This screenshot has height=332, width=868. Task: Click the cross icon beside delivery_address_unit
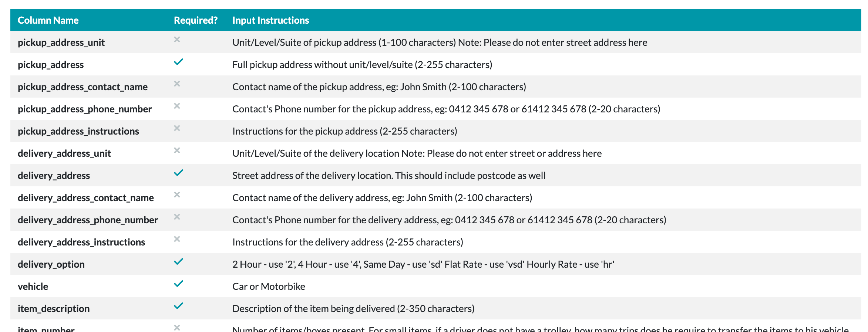177,150
